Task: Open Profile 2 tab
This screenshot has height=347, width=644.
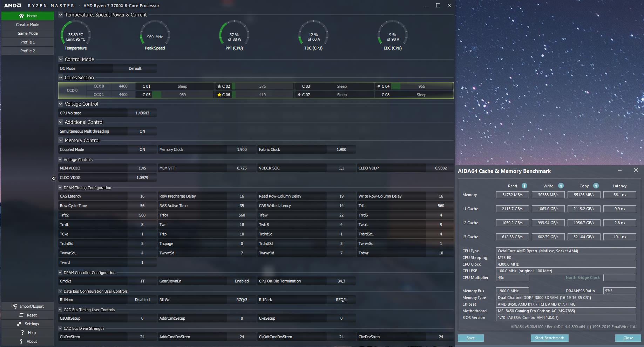Action: pos(28,51)
